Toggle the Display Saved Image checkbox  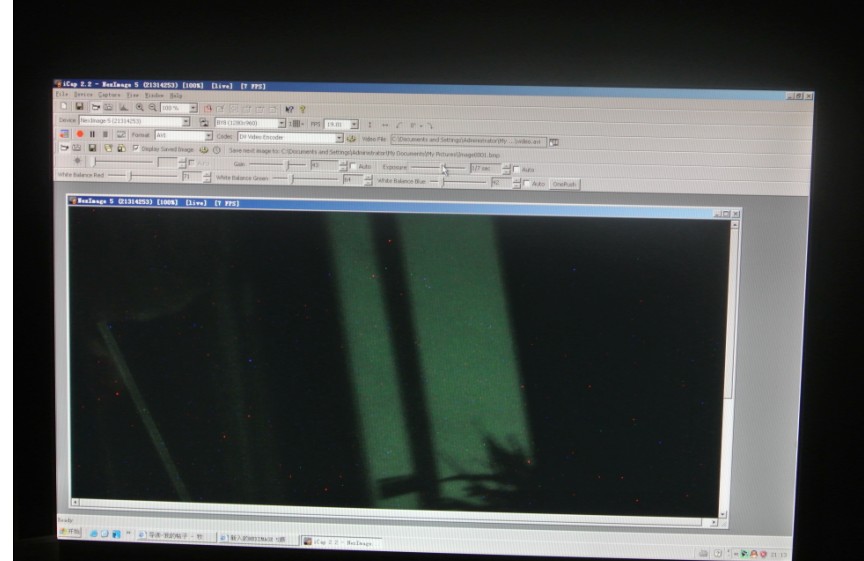point(136,150)
